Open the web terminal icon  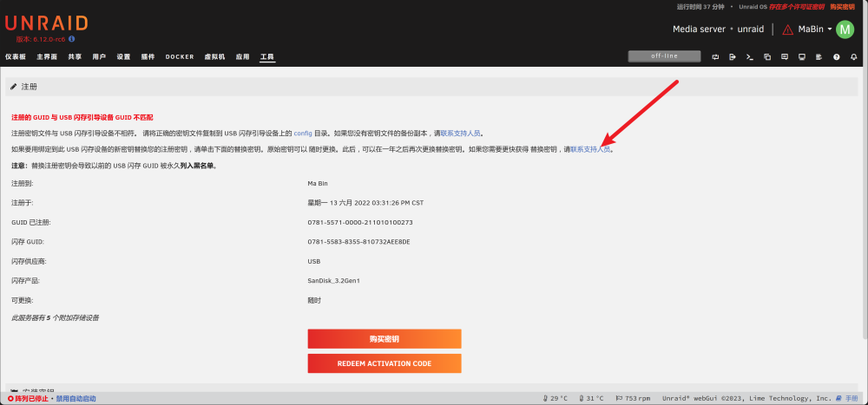pyautogui.click(x=750, y=56)
